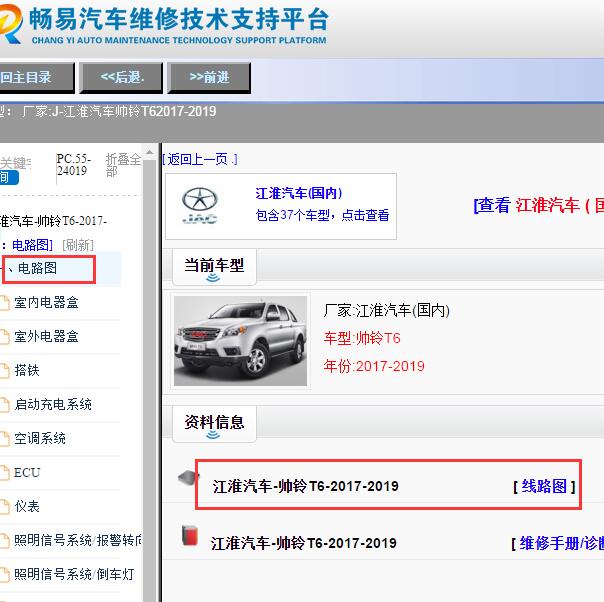This screenshot has height=602, width=604.
Task: Click document icon beside 仪表
Action: [x=5, y=506]
